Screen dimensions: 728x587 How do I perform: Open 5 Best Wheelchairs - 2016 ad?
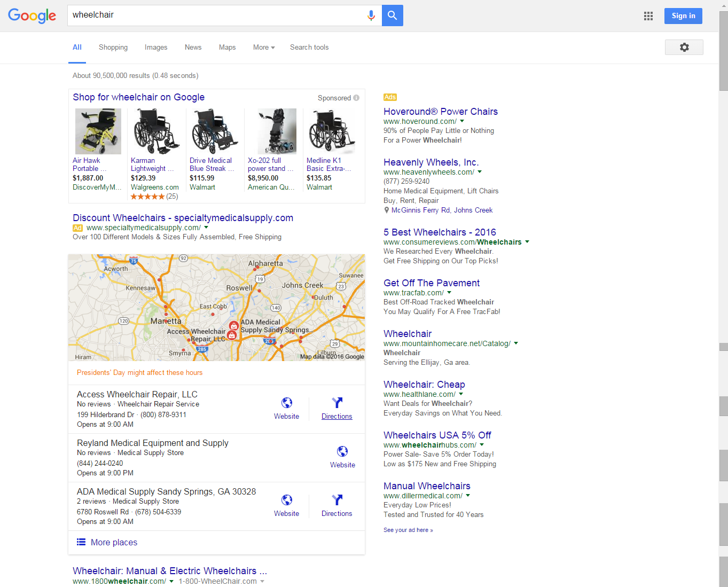pyautogui.click(x=440, y=232)
